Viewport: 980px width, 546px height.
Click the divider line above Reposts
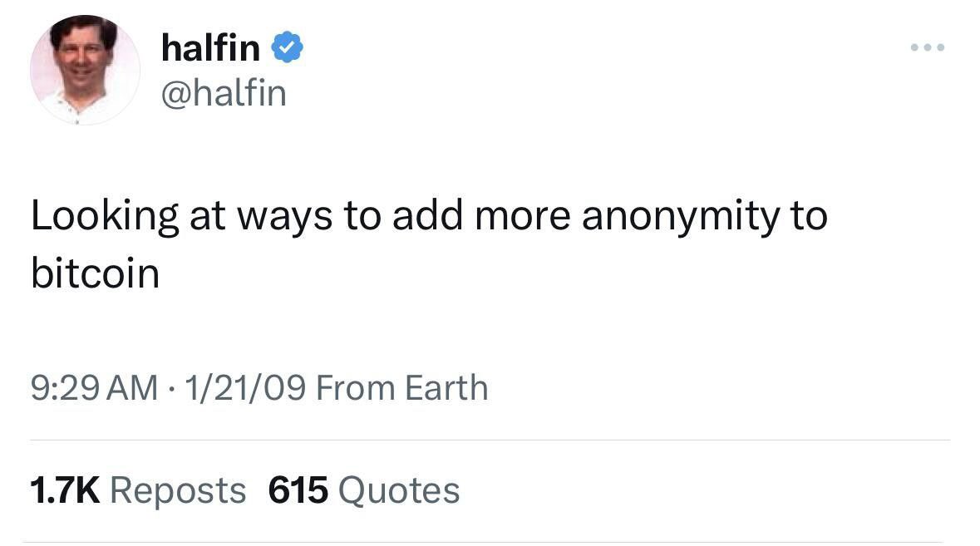[490, 440]
